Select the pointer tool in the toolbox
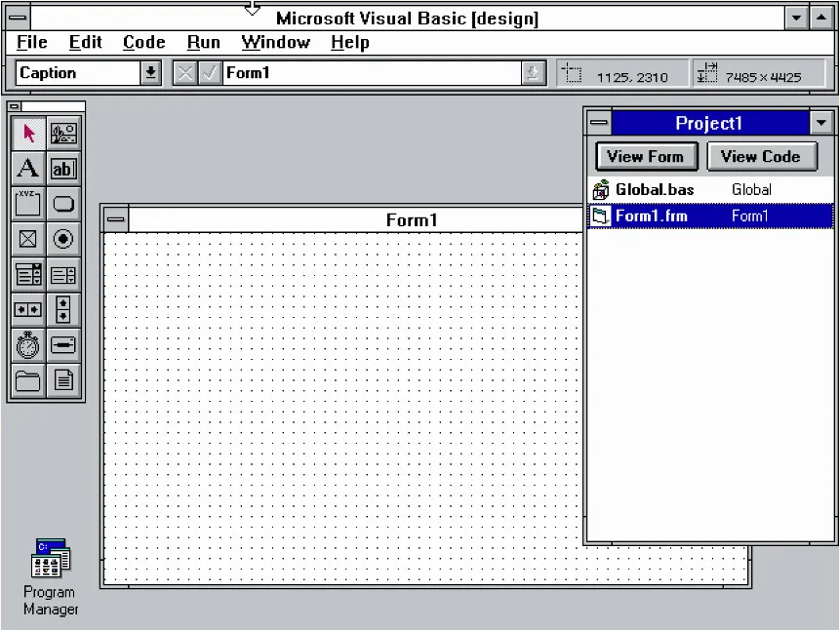Viewport: 840px width, 630px height. point(27,134)
